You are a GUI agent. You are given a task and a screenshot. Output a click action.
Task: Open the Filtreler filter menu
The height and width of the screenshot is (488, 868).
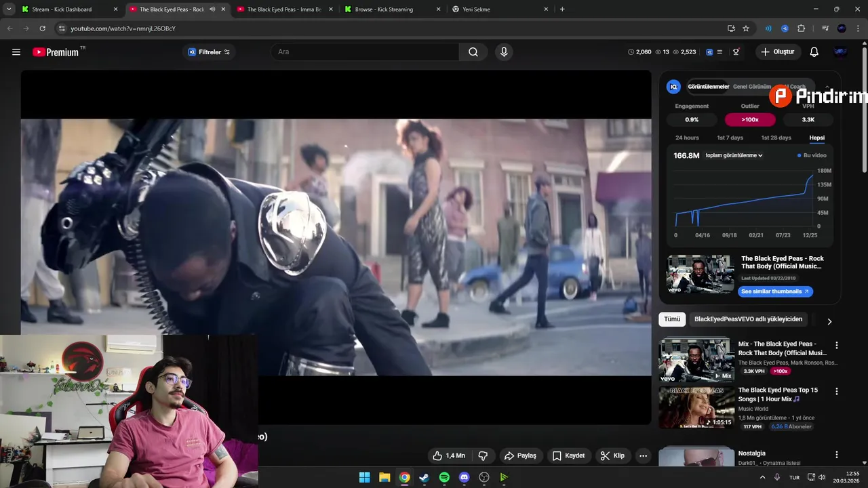[209, 52]
